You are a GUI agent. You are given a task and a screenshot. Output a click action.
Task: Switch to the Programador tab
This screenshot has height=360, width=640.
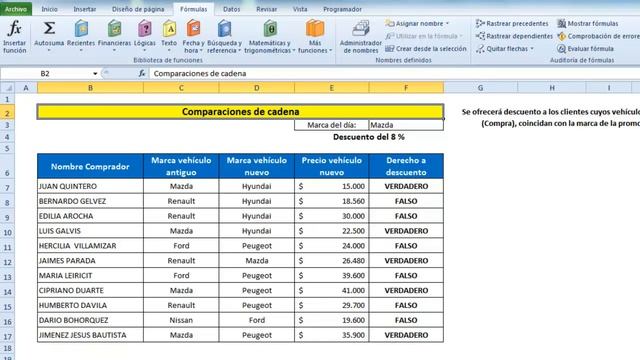pos(342,9)
